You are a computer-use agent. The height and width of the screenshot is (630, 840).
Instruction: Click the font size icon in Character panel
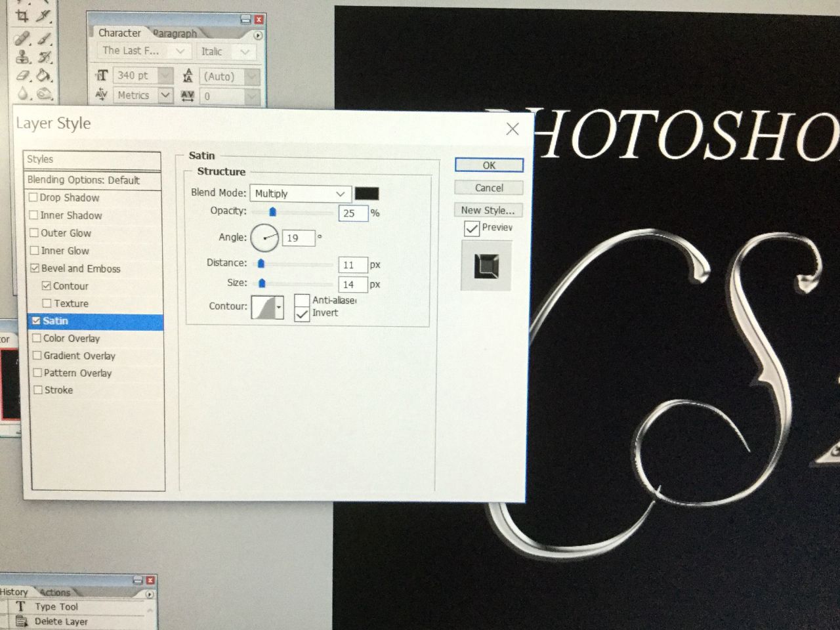point(102,75)
